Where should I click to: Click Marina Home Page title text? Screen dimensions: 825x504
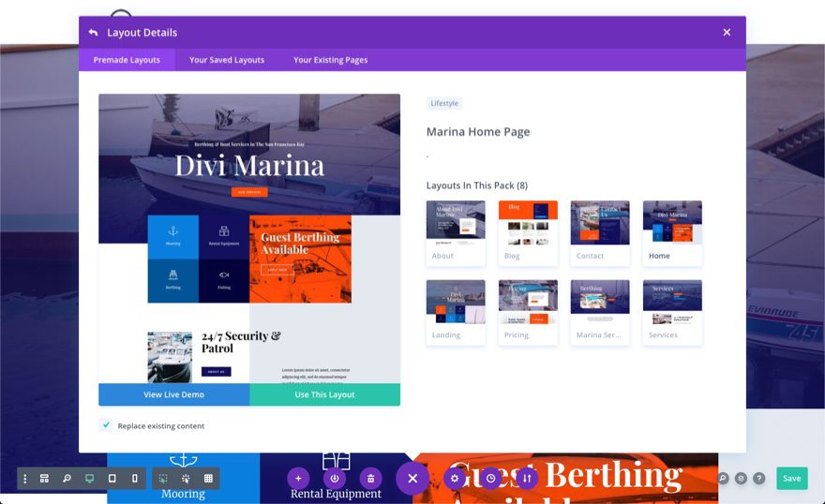(x=478, y=132)
